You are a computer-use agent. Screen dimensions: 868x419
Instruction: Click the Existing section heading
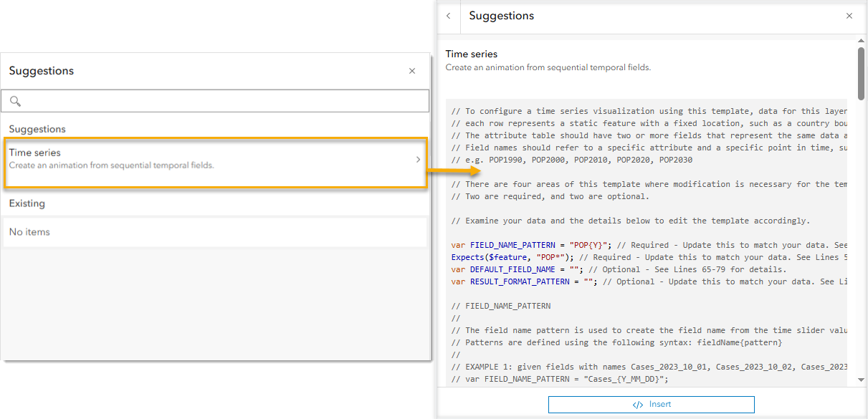(27, 203)
